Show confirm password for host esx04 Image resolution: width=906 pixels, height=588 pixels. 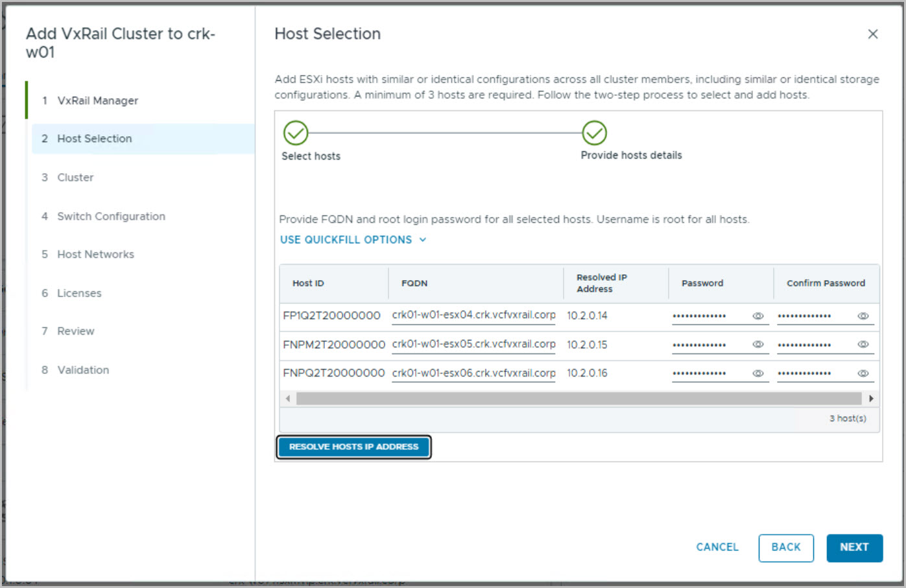click(x=863, y=316)
